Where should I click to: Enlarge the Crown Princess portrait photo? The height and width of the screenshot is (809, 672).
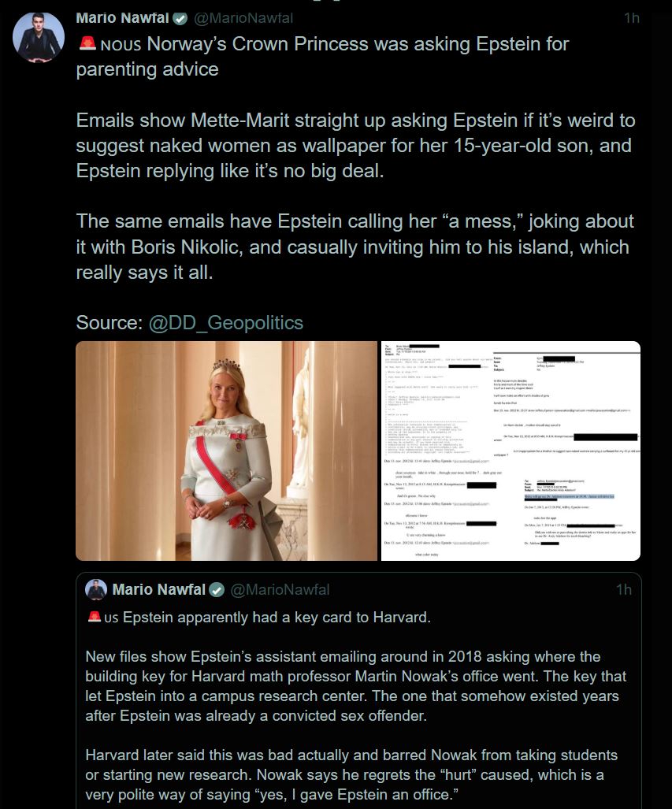[227, 451]
